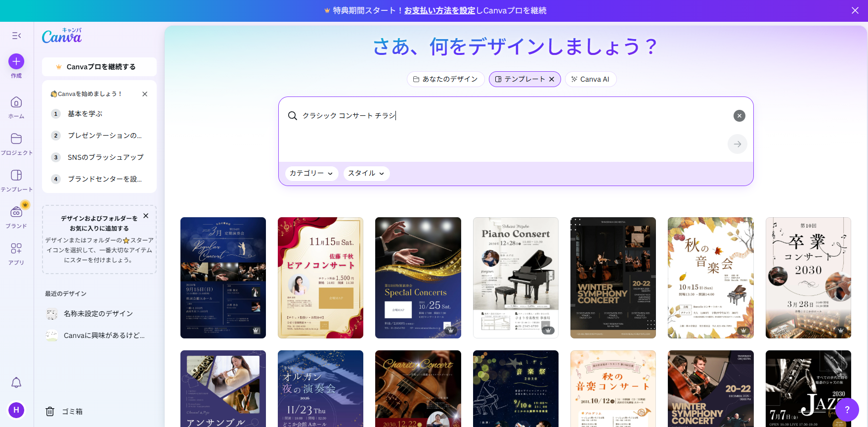
Task: Select the あなたのデザイン tab
Action: [445, 79]
